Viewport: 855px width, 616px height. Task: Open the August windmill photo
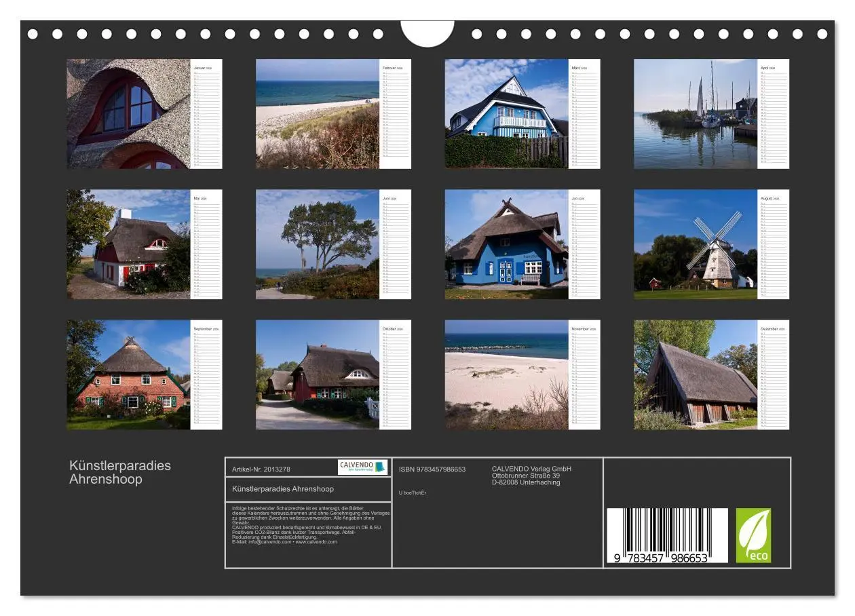pyautogui.click(x=696, y=244)
